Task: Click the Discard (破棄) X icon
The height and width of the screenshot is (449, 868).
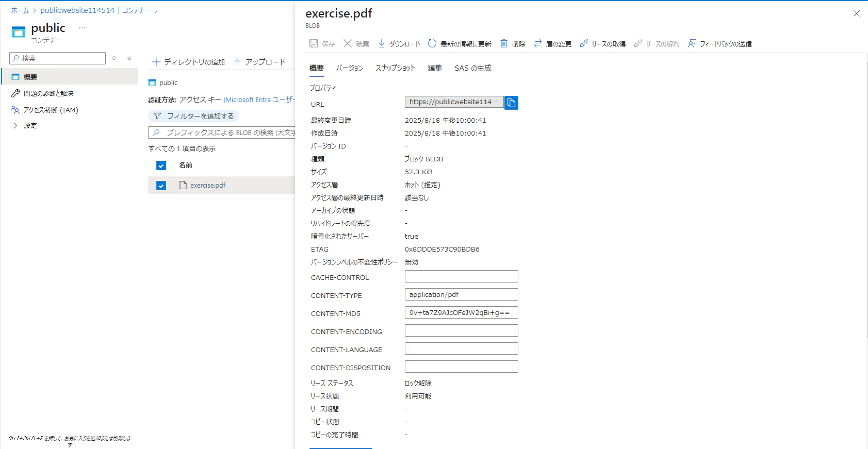Action: click(x=348, y=44)
